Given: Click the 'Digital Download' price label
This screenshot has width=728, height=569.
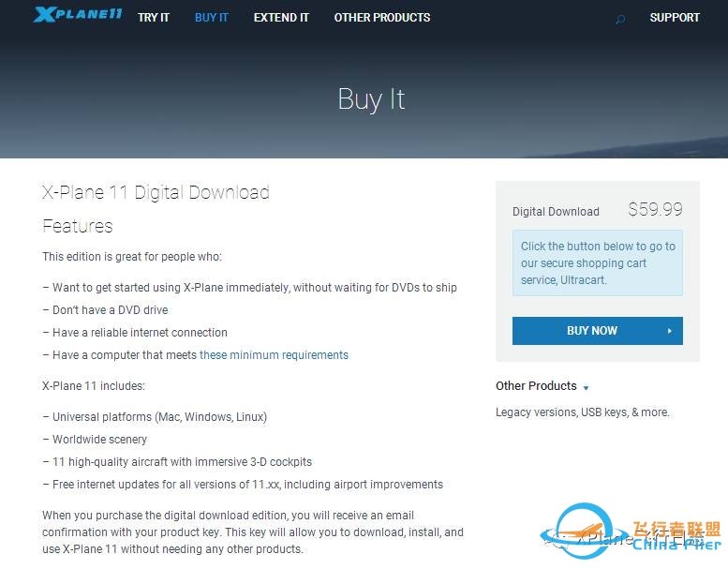Looking at the screenshot, I should [556, 212].
